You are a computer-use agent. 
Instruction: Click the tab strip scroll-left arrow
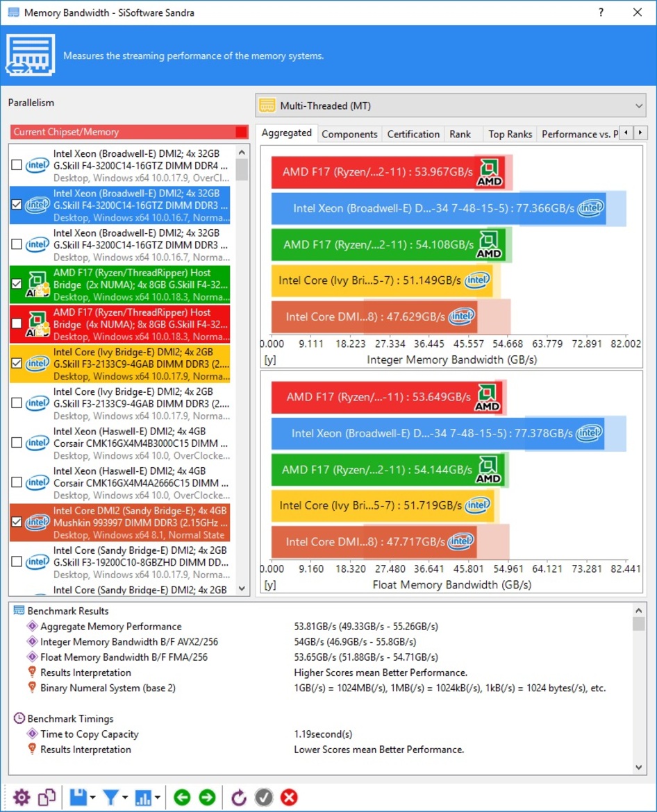(626, 133)
